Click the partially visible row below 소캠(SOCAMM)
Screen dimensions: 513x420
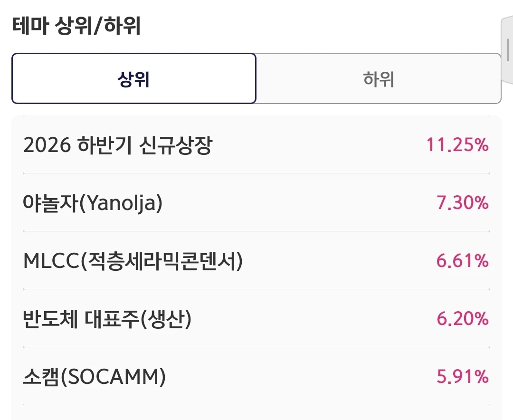click(x=256, y=413)
